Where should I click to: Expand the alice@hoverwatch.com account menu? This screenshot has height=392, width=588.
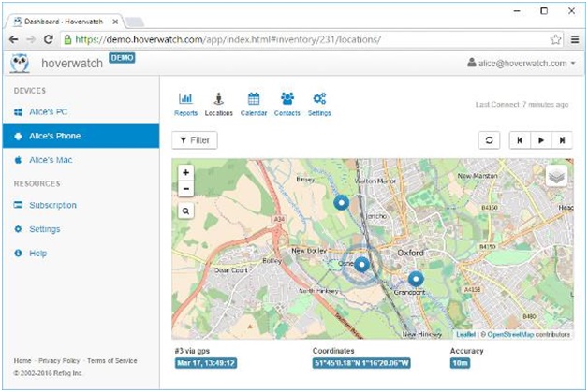pos(521,64)
